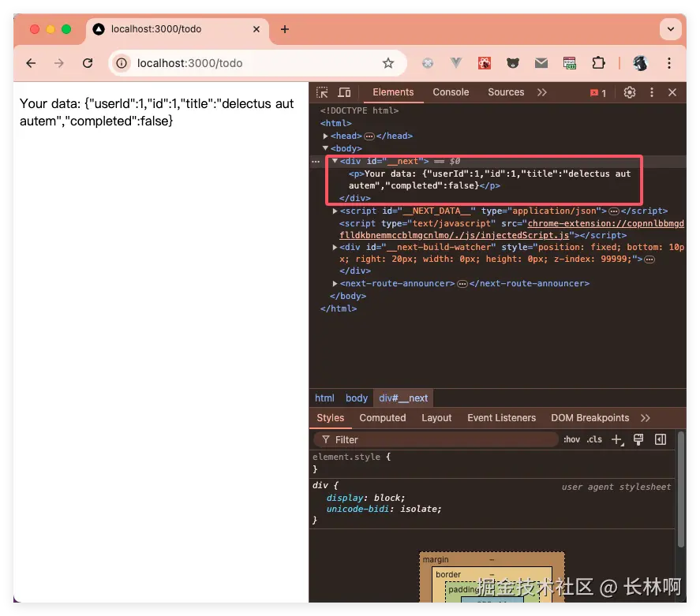Open the bear face extension
The width and height of the screenshot is (700, 616).
pos(512,63)
